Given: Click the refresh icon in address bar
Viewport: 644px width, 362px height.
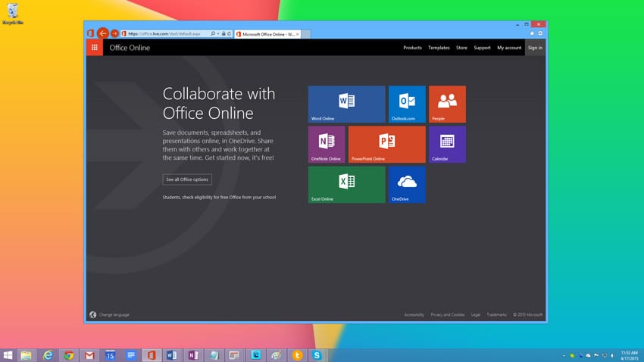Looking at the screenshot, I should tap(229, 33).
